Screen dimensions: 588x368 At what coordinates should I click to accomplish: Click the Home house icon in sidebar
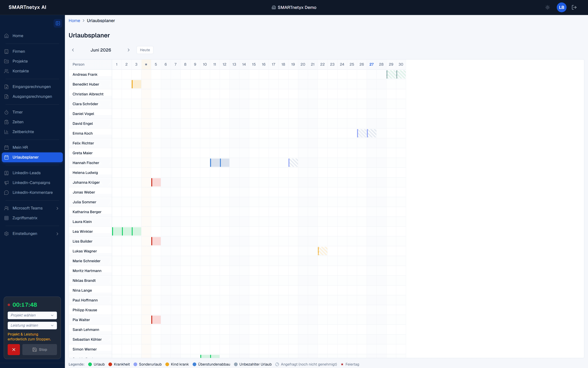click(x=7, y=36)
